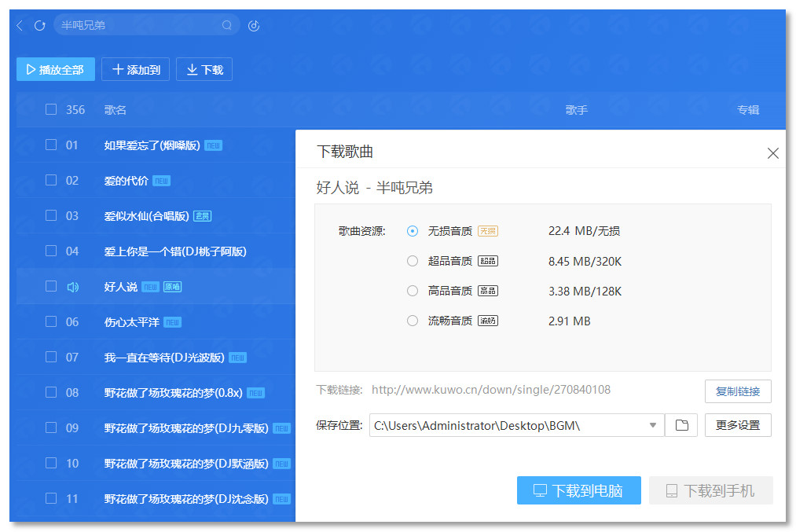
Task: Open the song recognition icon next to search
Action: coord(254,25)
